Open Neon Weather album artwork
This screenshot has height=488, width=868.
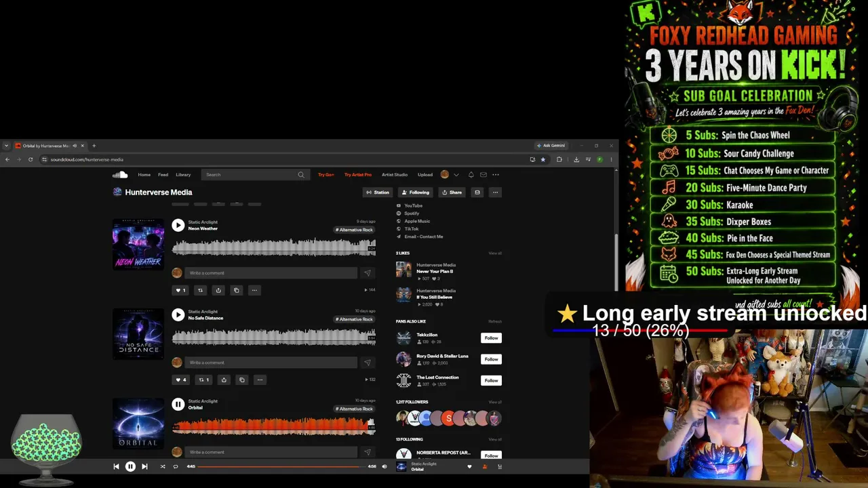pos(138,245)
